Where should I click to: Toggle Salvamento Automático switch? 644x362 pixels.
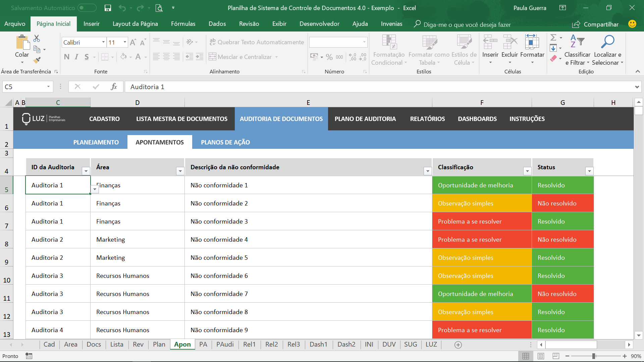coord(87,8)
